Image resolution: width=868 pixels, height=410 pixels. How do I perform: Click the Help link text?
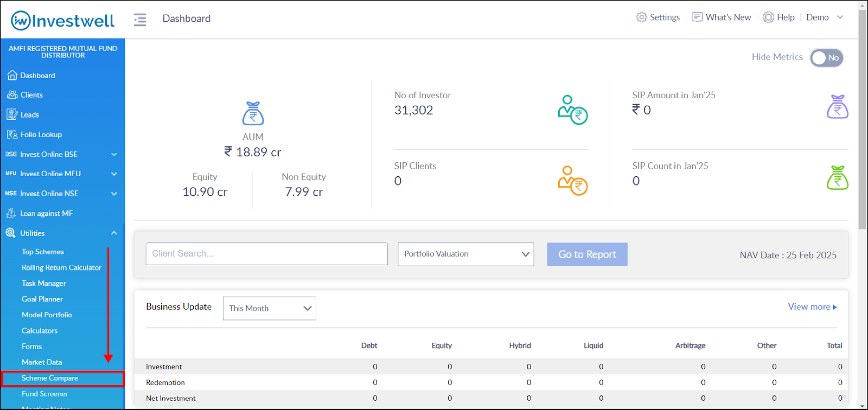[786, 17]
